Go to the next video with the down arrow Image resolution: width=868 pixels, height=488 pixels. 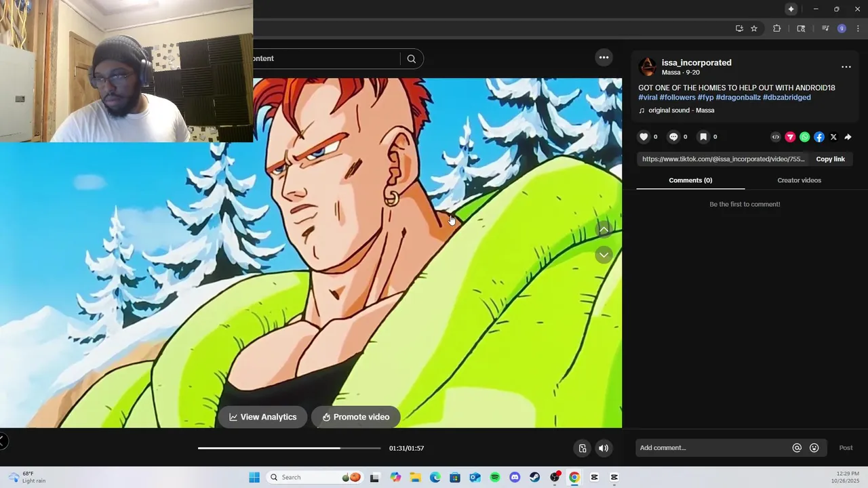click(604, 255)
